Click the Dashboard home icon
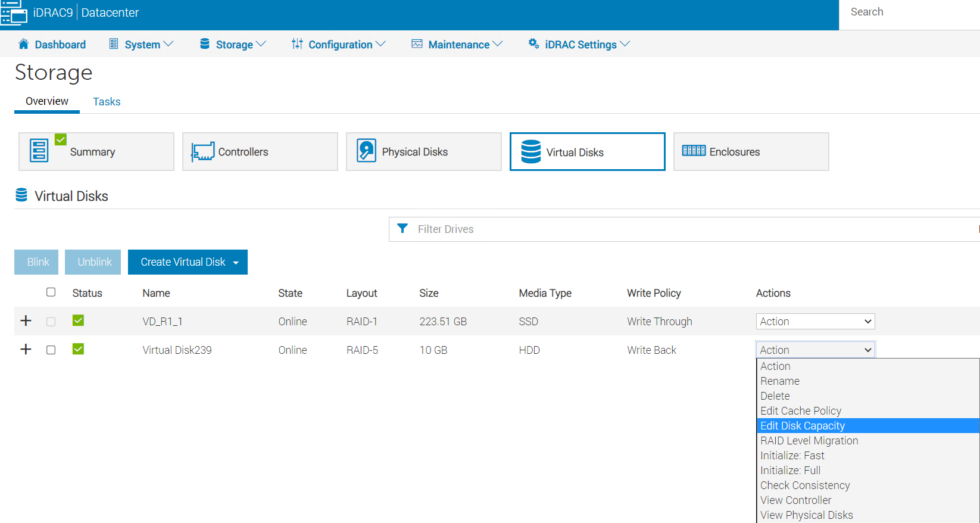The height and width of the screenshot is (523, 980). [24, 44]
